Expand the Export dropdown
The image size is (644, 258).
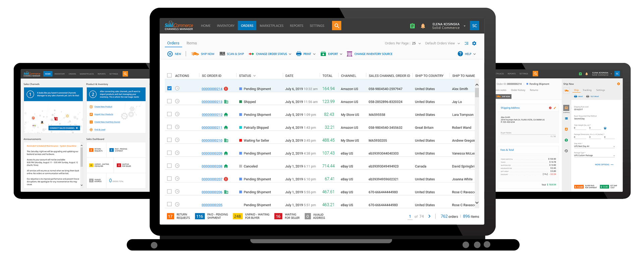tap(341, 54)
